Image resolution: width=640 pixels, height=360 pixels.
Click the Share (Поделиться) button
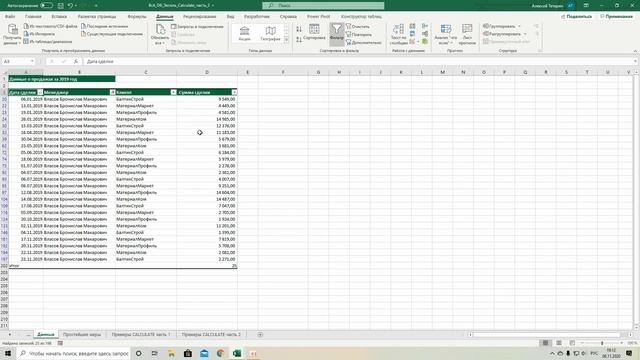pyautogui.click(x=576, y=17)
